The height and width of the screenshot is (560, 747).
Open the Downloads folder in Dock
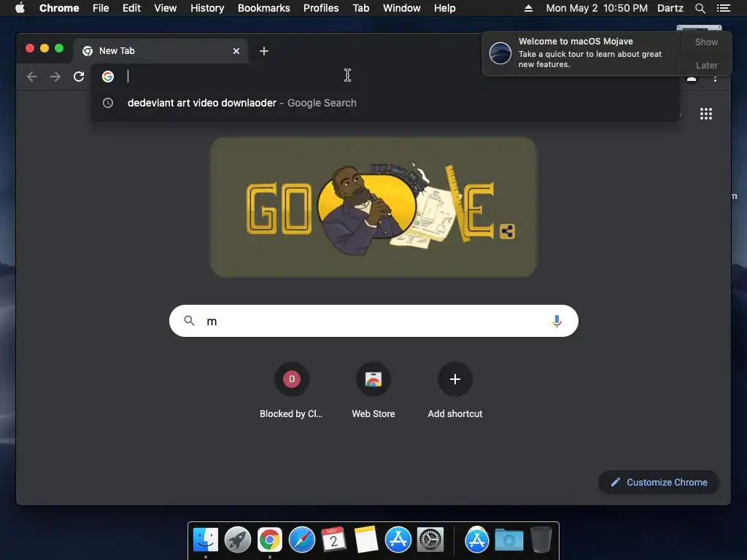(x=508, y=540)
